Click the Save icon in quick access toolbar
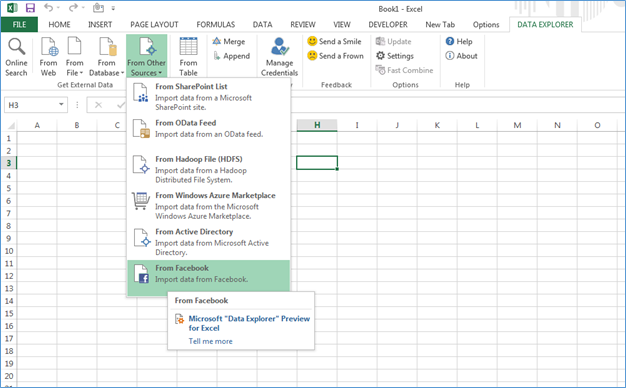 tap(30, 8)
